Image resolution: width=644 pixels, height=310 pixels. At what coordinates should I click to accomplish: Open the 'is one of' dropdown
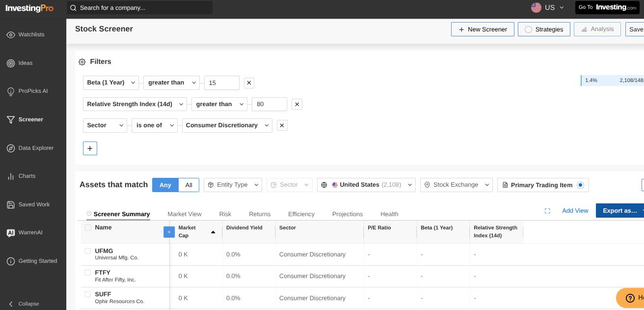click(x=154, y=125)
